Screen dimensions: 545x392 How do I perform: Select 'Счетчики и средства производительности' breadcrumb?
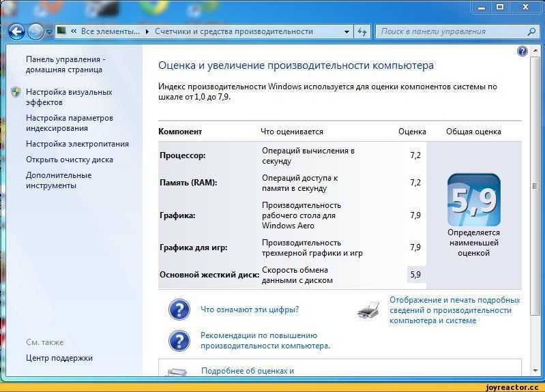pos(234,31)
